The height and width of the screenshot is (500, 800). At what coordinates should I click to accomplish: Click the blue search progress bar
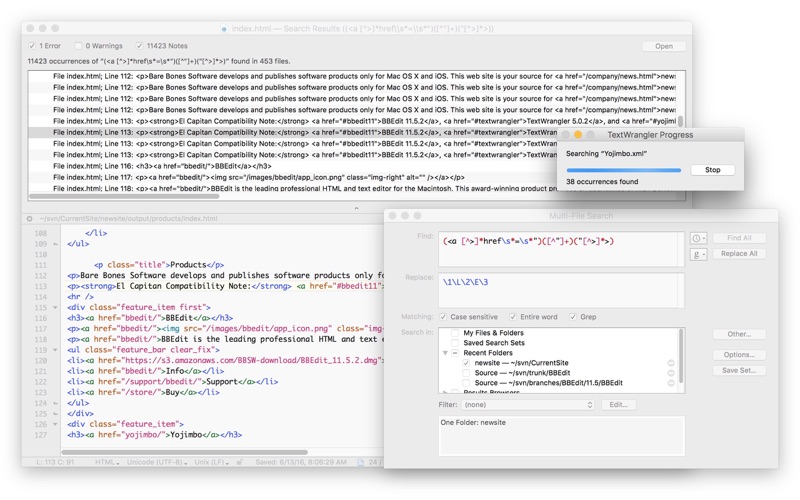pos(623,170)
